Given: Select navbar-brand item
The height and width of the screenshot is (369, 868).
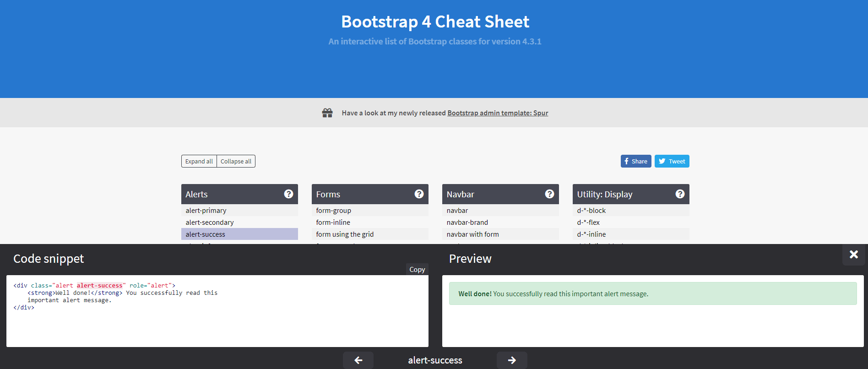Looking at the screenshot, I should point(500,222).
